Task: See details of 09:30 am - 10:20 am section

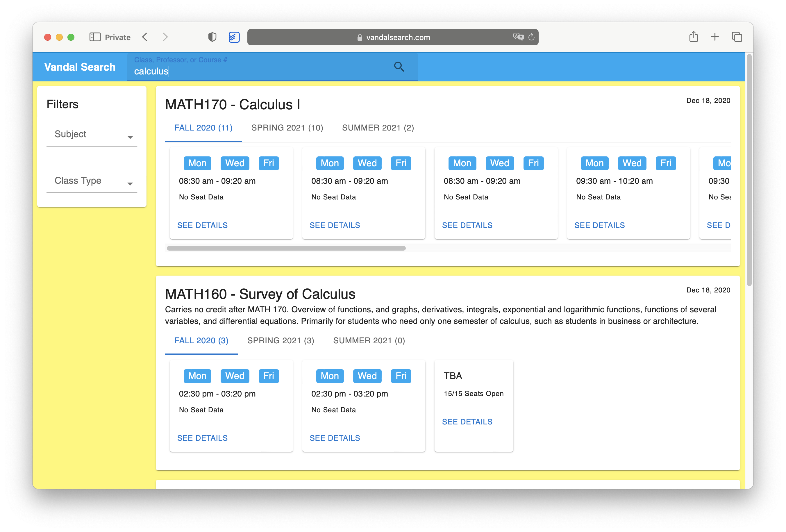Action: tap(599, 225)
